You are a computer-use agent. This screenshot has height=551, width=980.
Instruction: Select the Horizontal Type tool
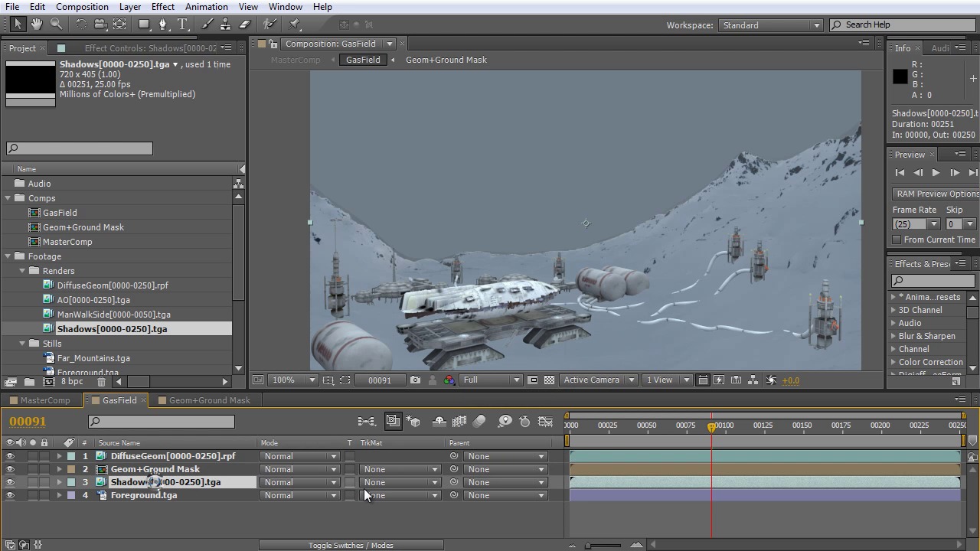(183, 24)
